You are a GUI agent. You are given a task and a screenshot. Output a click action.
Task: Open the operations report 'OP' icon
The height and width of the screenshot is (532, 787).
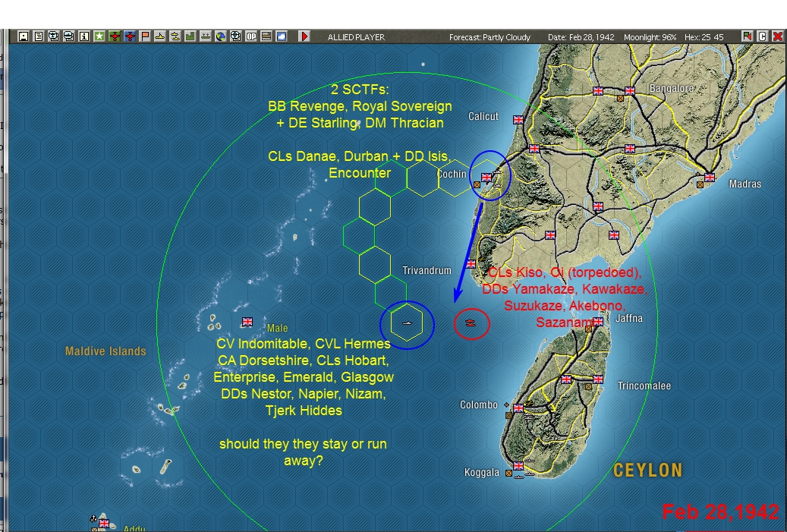[x=250, y=36]
